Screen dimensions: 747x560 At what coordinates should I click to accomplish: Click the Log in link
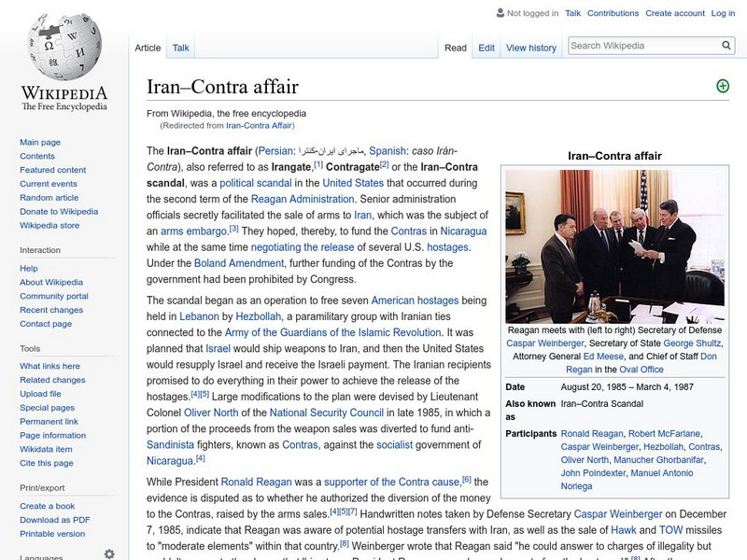tap(723, 14)
